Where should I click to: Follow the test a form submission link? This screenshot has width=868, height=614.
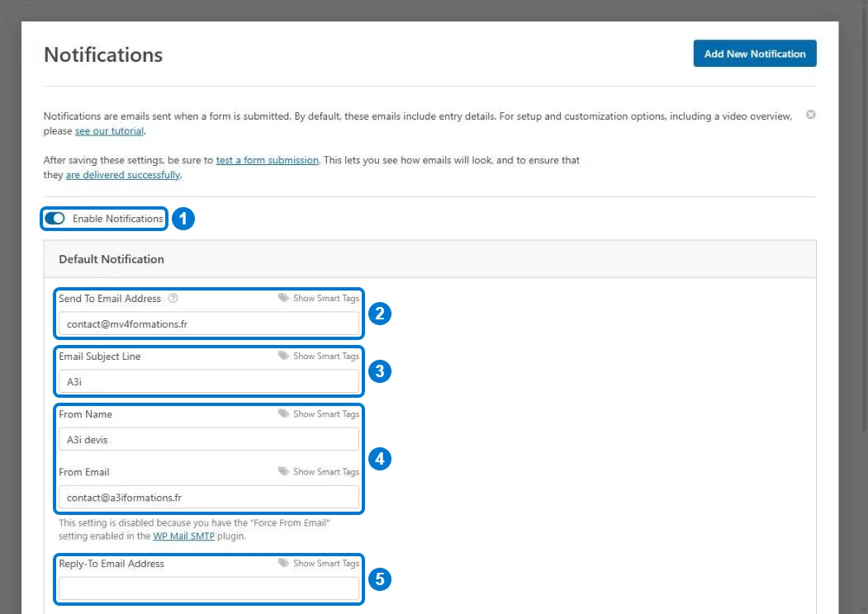click(267, 160)
